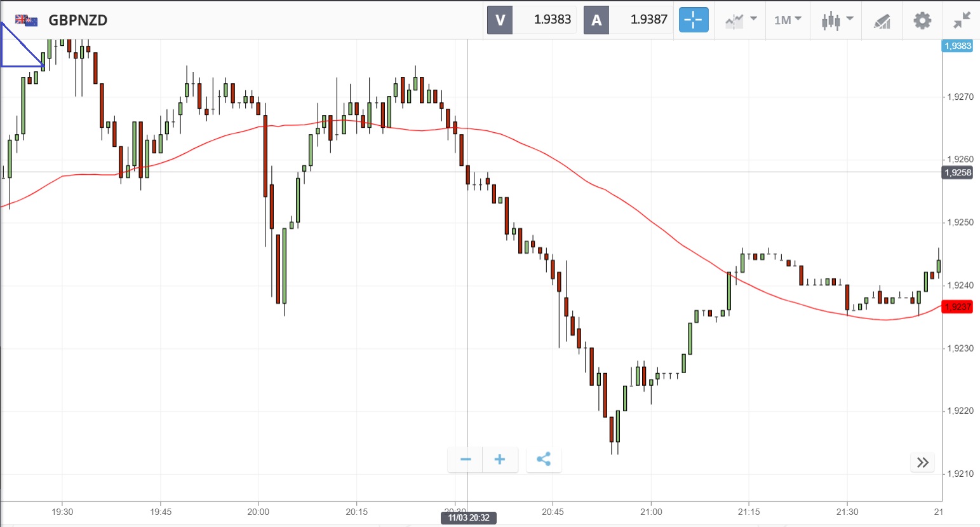Open the 1M timeframe dropdown
Image resolution: width=980 pixels, height=527 pixels.
(788, 20)
